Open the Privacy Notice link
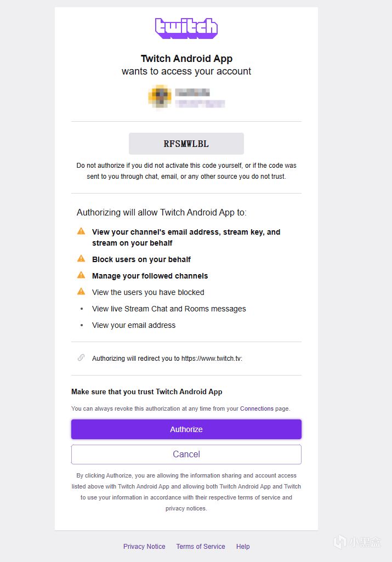The width and height of the screenshot is (392, 562). click(144, 546)
